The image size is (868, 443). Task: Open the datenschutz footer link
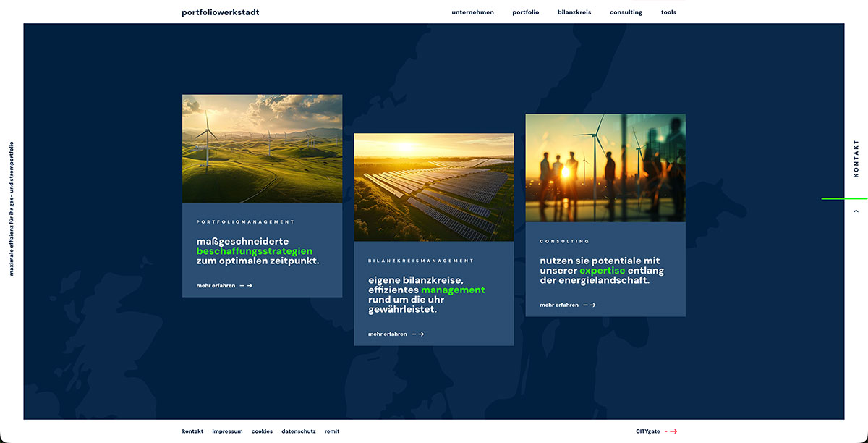click(299, 431)
